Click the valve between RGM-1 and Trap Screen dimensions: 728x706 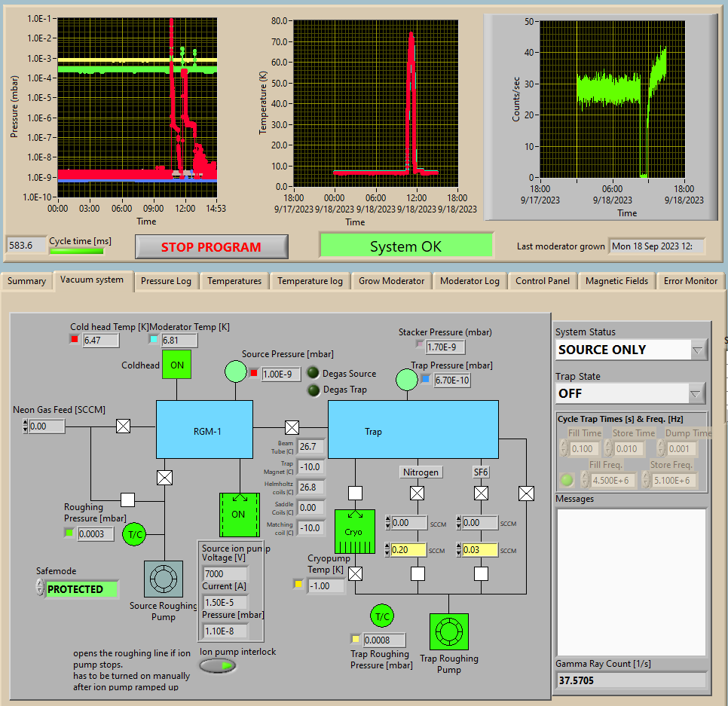point(291,426)
